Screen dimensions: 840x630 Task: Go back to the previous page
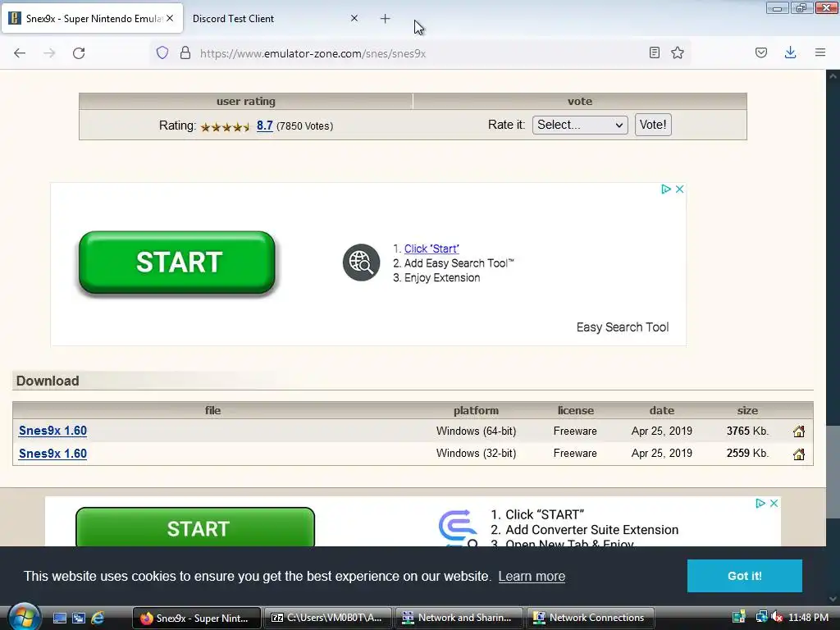(x=20, y=53)
